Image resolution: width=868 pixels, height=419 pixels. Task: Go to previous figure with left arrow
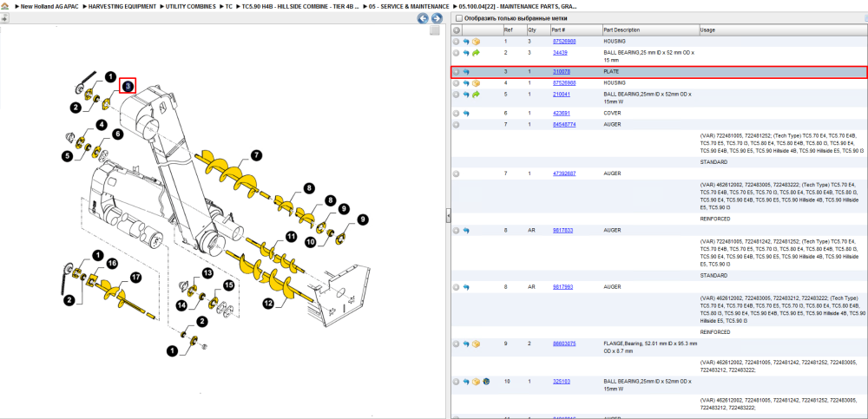point(423,18)
